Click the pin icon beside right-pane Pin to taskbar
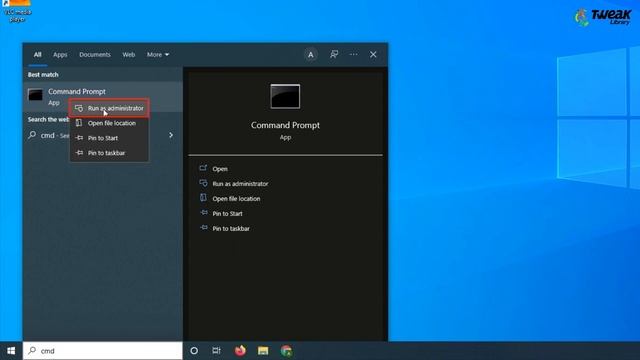 [x=203, y=228]
